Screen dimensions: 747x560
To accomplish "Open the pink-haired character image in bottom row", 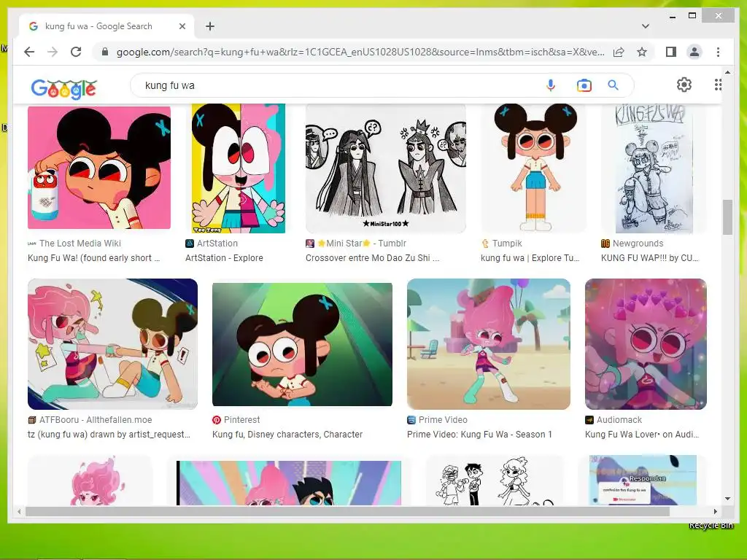I will pyautogui.click(x=90, y=480).
